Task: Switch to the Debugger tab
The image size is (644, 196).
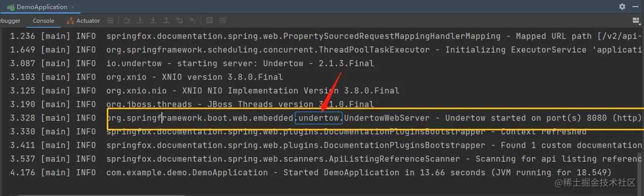Action: click(x=10, y=21)
